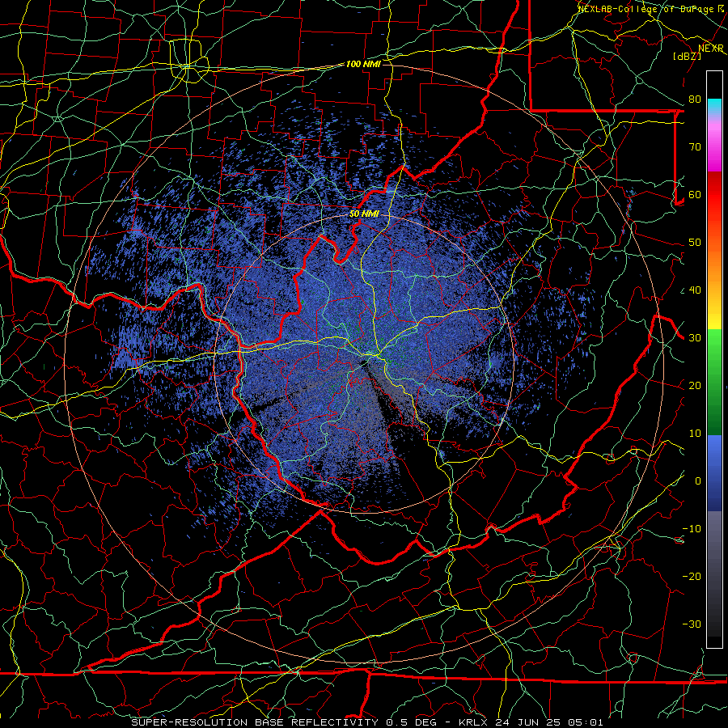The image size is (728, 728).
Task: Pick the cyan top band of the legend
Action: pyautogui.click(x=714, y=107)
